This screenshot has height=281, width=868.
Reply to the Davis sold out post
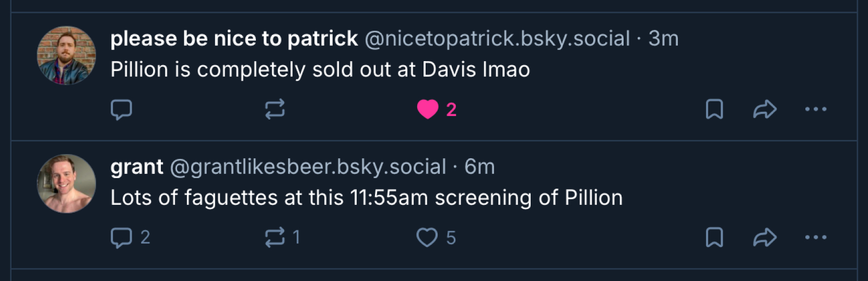(121, 109)
